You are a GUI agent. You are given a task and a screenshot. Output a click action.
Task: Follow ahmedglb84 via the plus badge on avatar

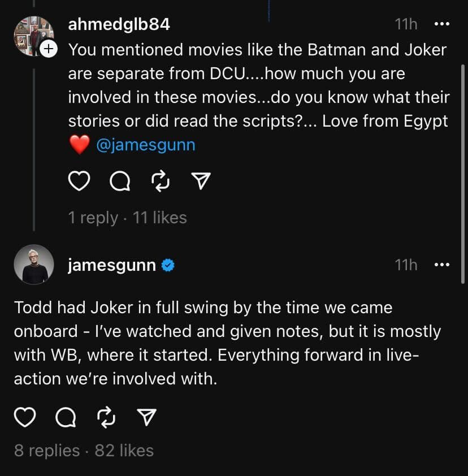49,49
